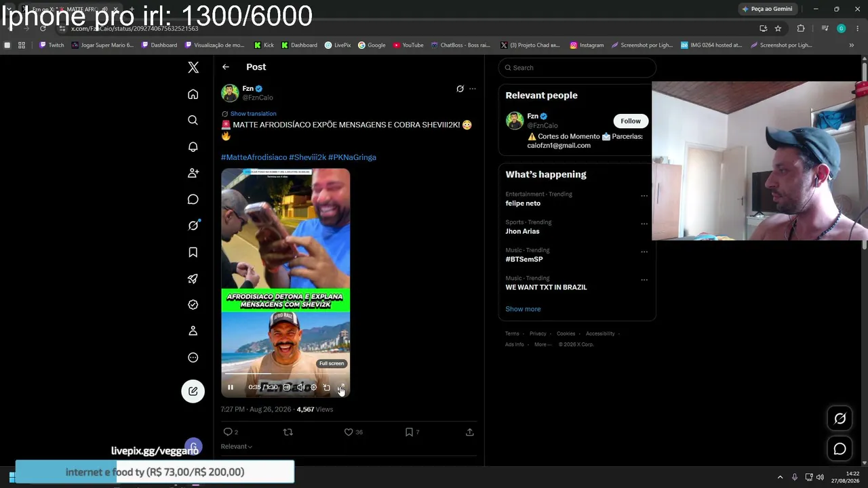Follow Fzn in Relevant people
Image resolution: width=868 pixels, height=488 pixels.
click(x=631, y=121)
